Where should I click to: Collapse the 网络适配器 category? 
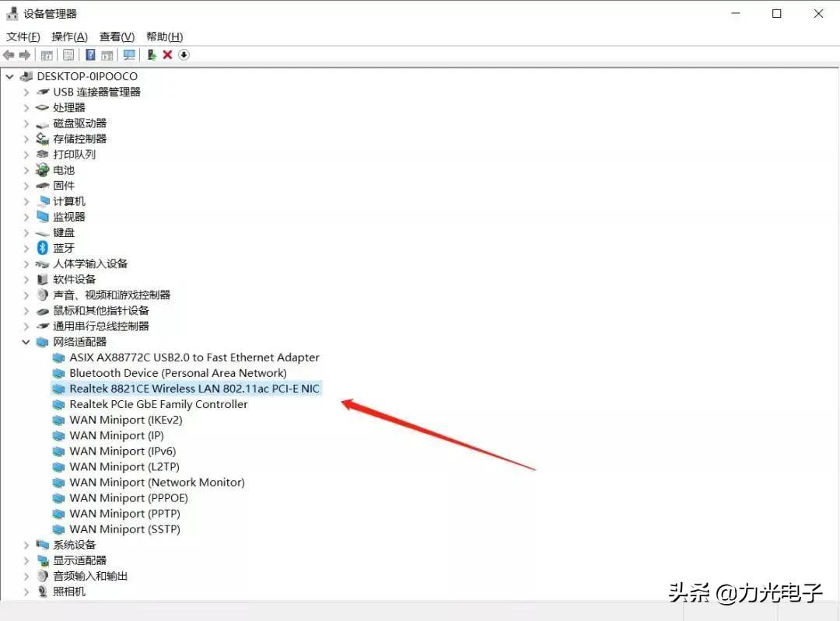point(27,341)
